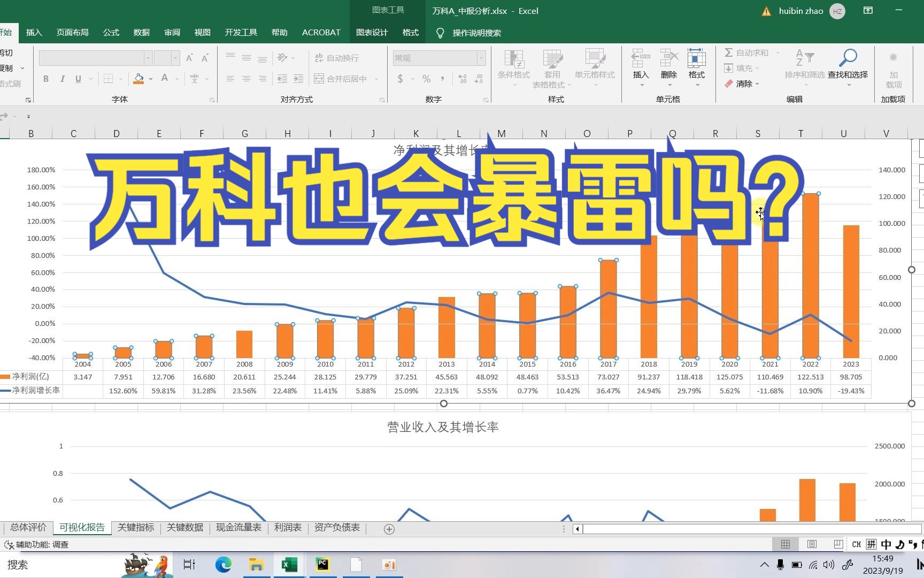924x578 pixels.
Task: Click the accounting currency $ icon
Action: pyautogui.click(x=401, y=79)
